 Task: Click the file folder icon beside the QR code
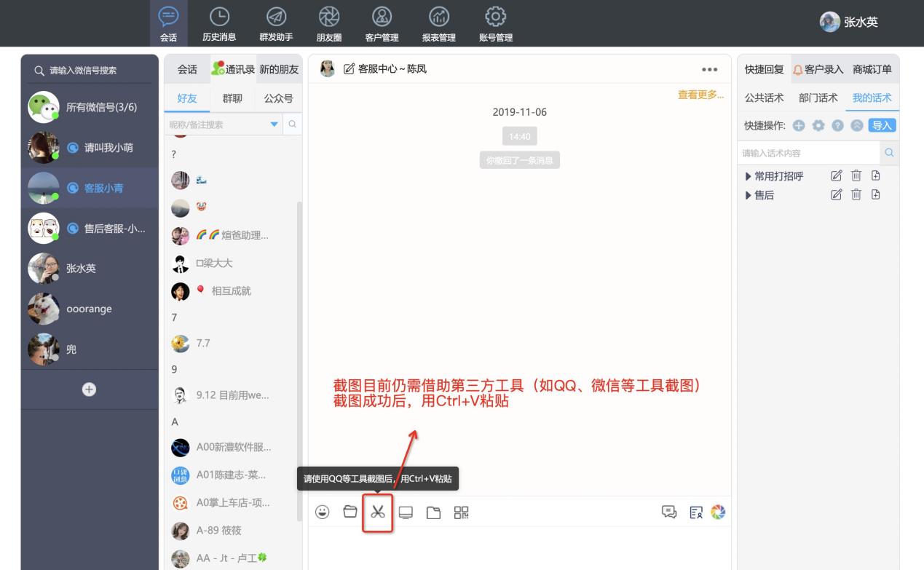433,512
